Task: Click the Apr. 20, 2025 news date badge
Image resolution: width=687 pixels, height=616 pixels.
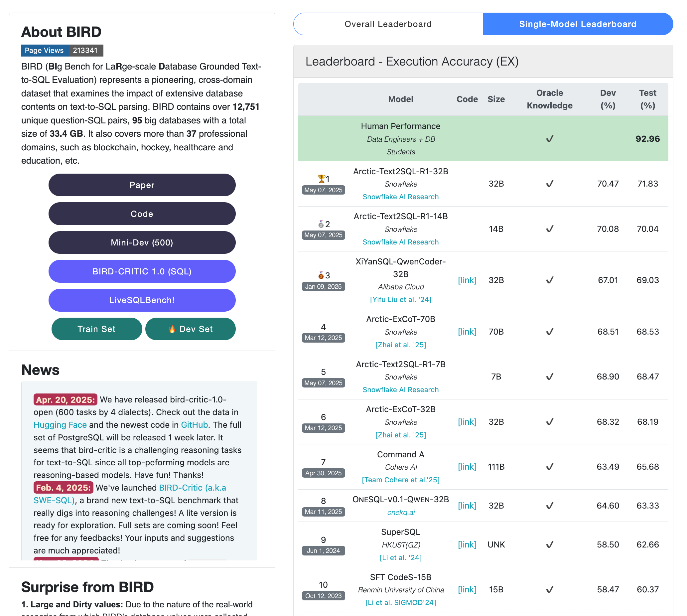Action: (x=65, y=400)
